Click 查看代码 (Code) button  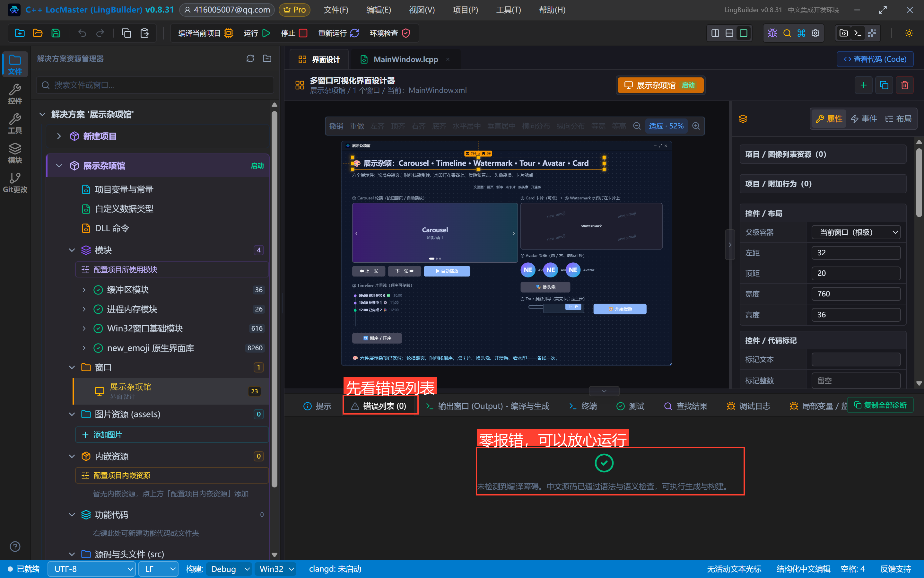(x=875, y=59)
